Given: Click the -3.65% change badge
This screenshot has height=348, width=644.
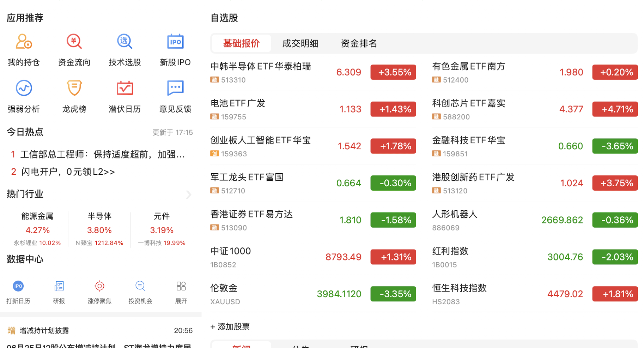Looking at the screenshot, I should click(x=615, y=146).
